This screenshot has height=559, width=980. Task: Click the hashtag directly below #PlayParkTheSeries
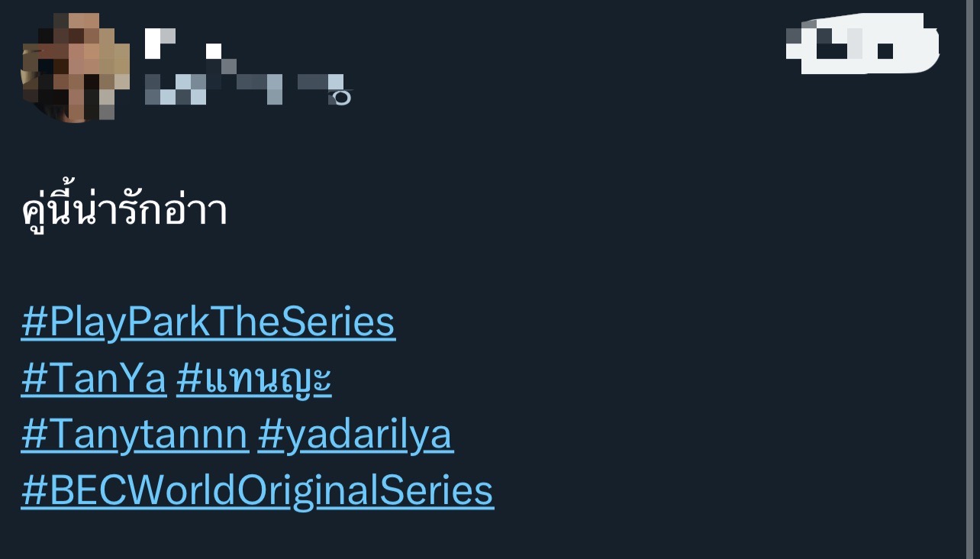tap(93, 380)
